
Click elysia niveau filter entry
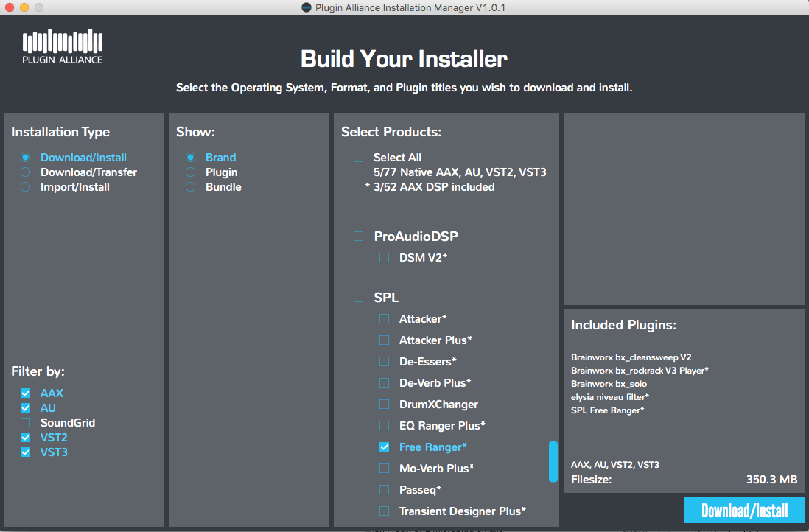click(x=610, y=397)
